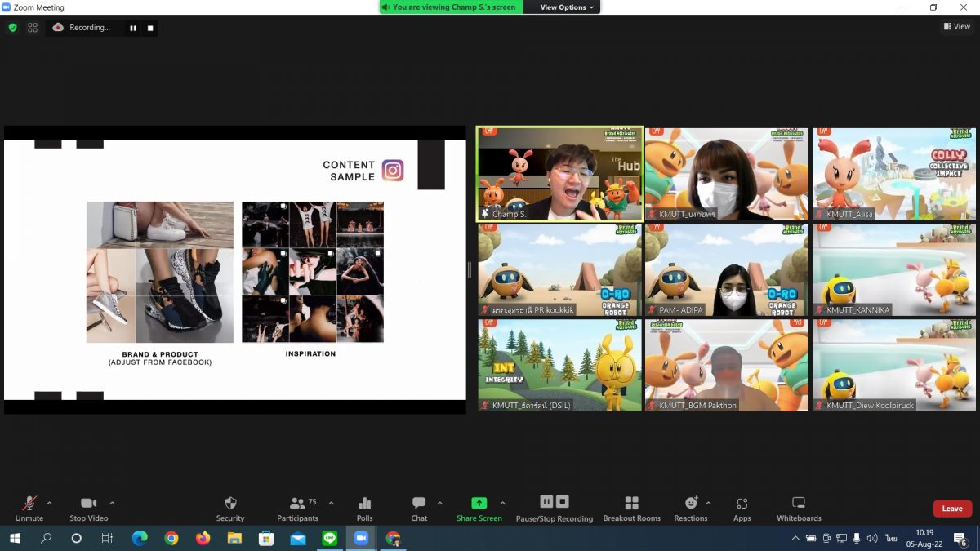Select Champ S. video tile
The image size is (980, 551).
(559, 173)
